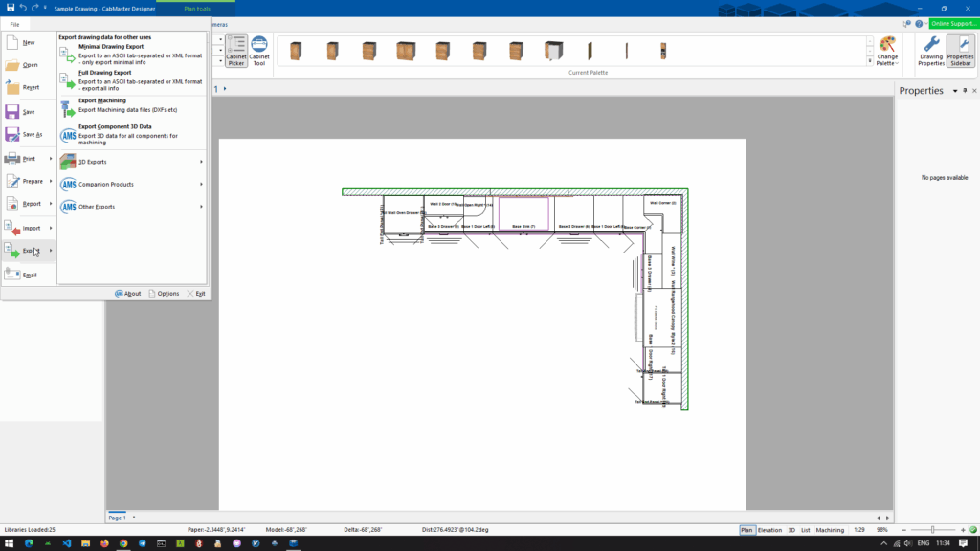Select the Cabinet Picker tool

tap(235, 51)
